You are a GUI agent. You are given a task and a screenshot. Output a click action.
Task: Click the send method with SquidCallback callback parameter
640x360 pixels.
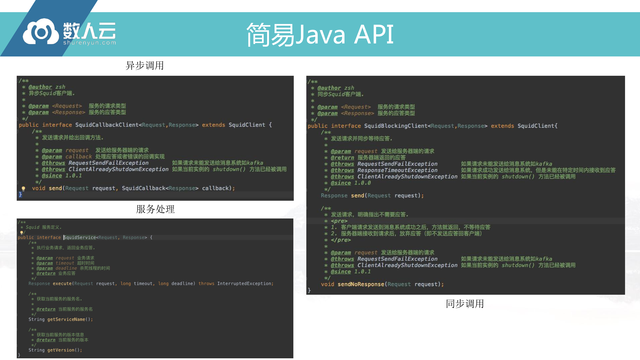pos(133,188)
